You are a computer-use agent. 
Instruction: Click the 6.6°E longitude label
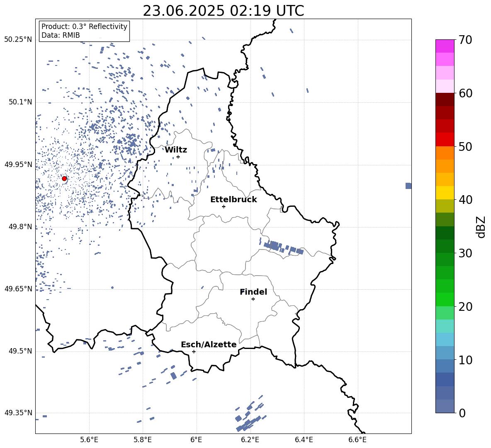357,440
